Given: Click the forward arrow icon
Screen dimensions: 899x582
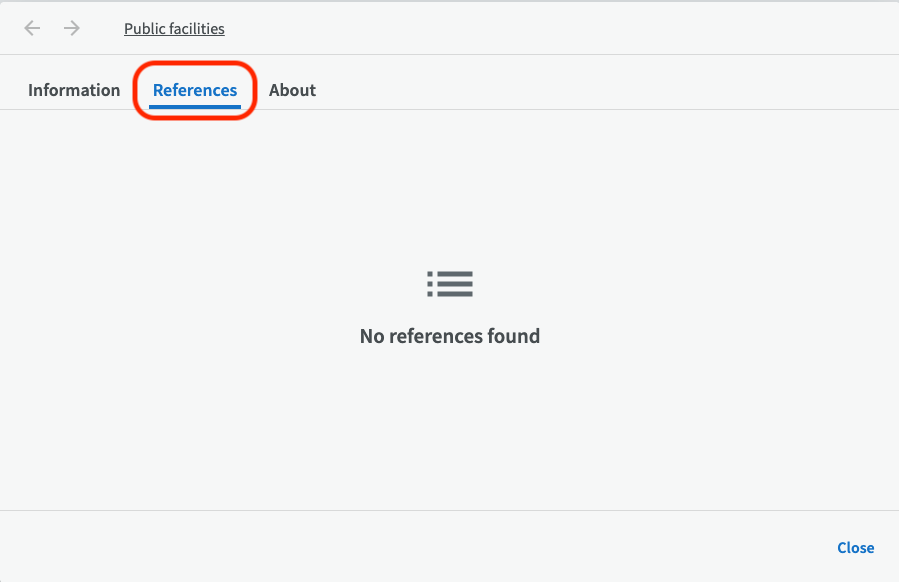Looking at the screenshot, I should tap(72, 28).
